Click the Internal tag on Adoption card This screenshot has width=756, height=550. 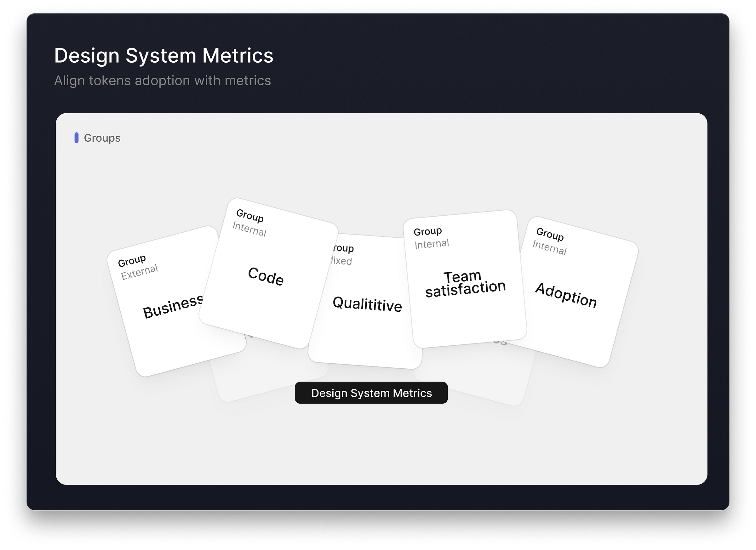click(x=549, y=247)
